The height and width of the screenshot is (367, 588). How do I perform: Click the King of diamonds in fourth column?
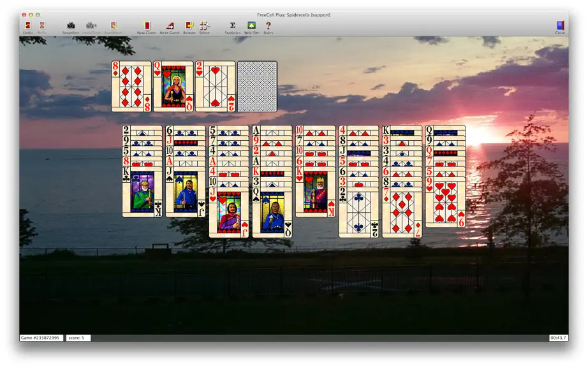pos(272,172)
